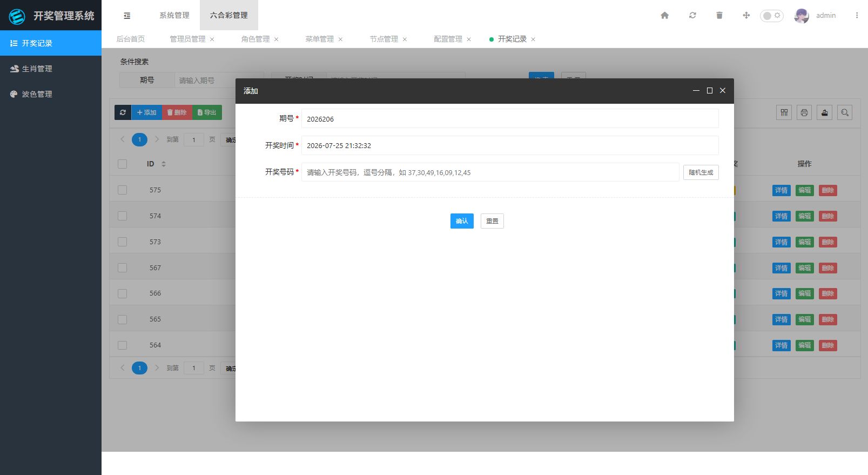Close the 角色管理 tab
Viewport: 868px width, 475px height.
coord(277,39)
